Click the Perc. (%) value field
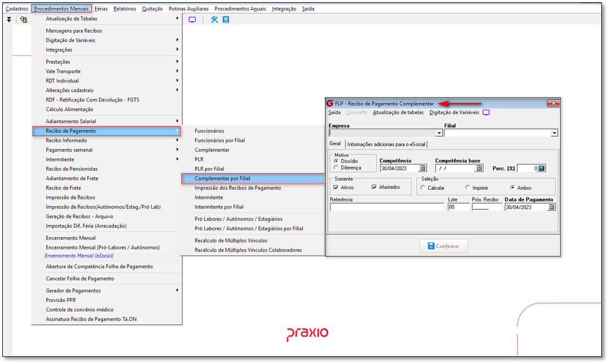The image size is (609, 364). (527, 168)
